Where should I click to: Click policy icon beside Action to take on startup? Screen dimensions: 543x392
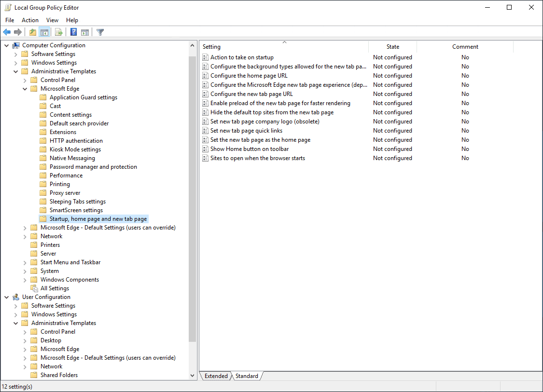point(205,57)
